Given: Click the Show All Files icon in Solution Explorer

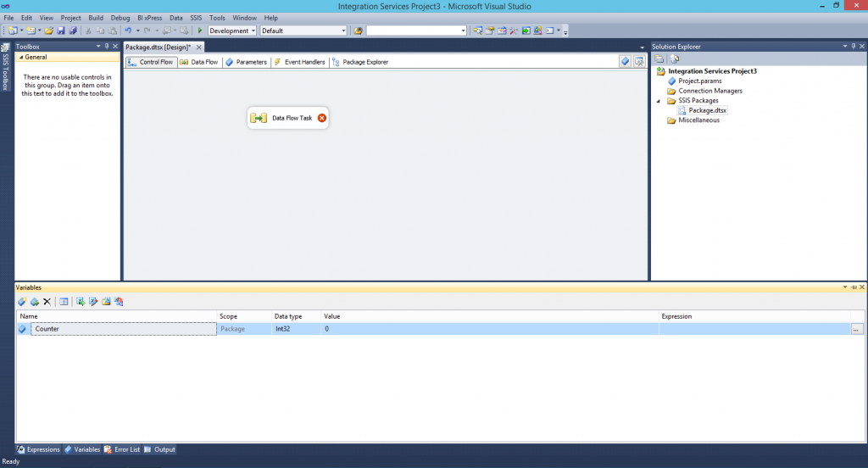Looking at the screenshot, I should point(675,58).
